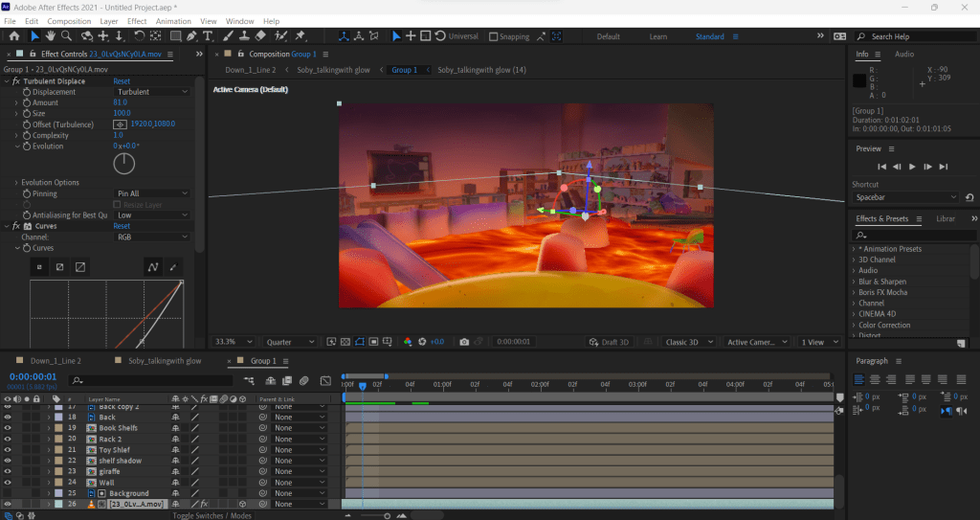Toggle visibility of Book Shelfs layer

(8, 428)
